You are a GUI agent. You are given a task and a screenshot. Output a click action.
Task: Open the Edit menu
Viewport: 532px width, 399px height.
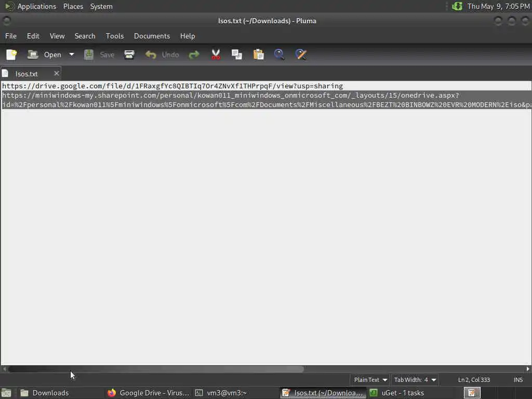click(33, 36)
